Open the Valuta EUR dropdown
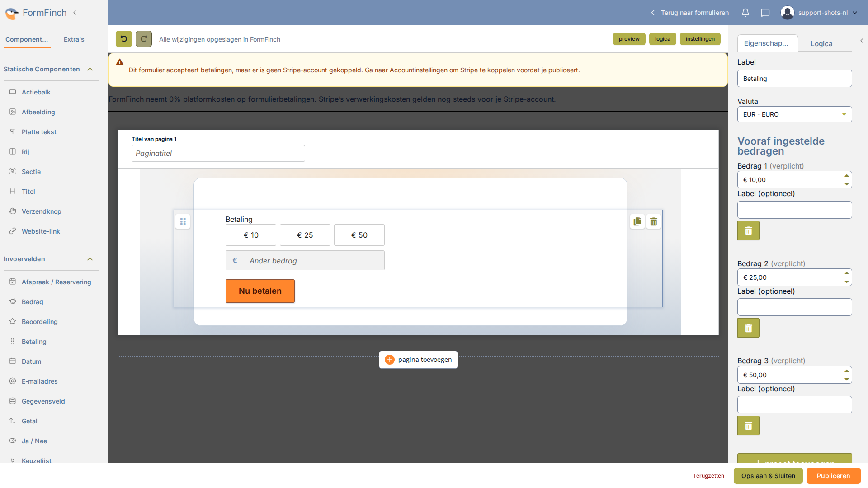 (x=794, y=114)
